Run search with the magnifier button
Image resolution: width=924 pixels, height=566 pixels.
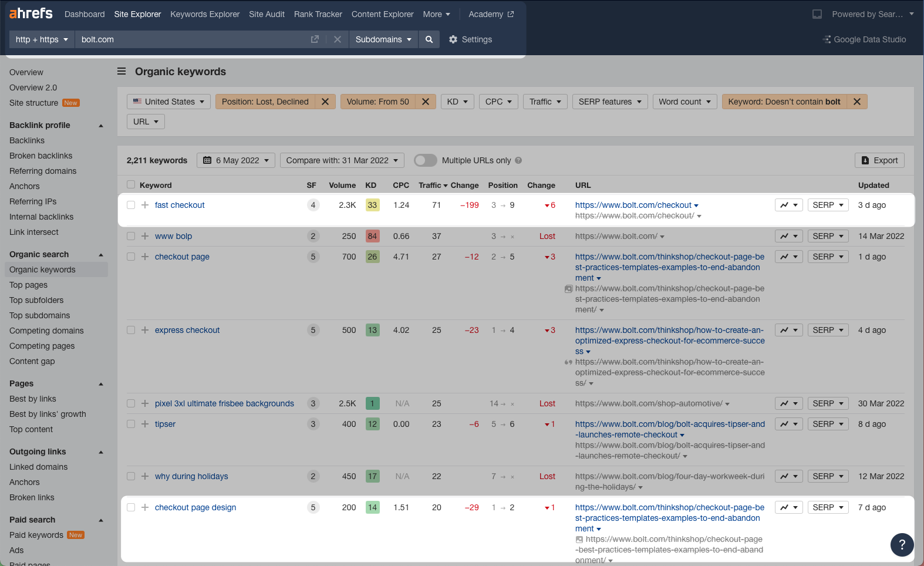[x=429, y=39]
